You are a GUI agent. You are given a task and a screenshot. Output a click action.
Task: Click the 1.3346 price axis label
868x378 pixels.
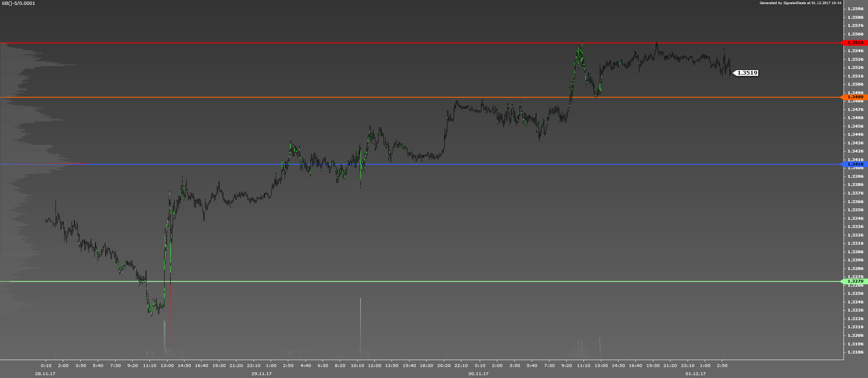pyautogui.click(x=855, y=218)
